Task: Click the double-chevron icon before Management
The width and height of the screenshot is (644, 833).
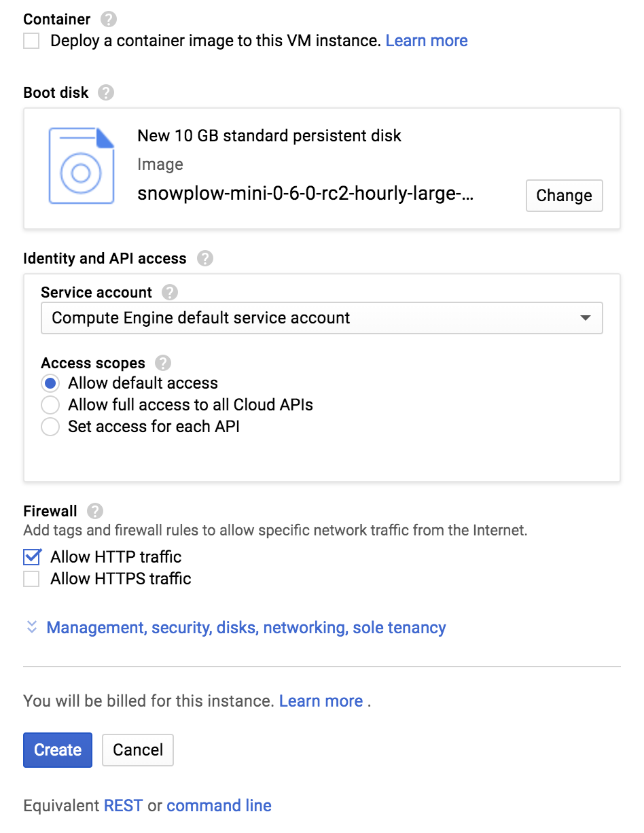Action: (x=31, y=627)
